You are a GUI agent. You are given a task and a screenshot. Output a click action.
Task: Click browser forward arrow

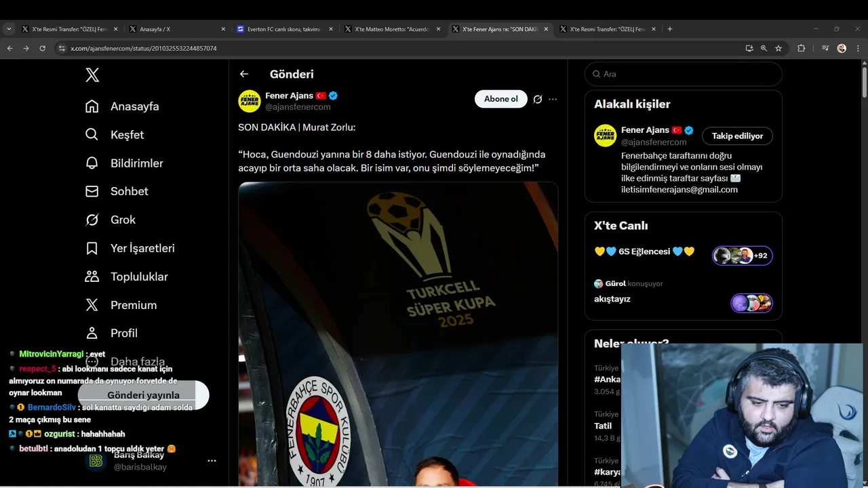[26, 48]
